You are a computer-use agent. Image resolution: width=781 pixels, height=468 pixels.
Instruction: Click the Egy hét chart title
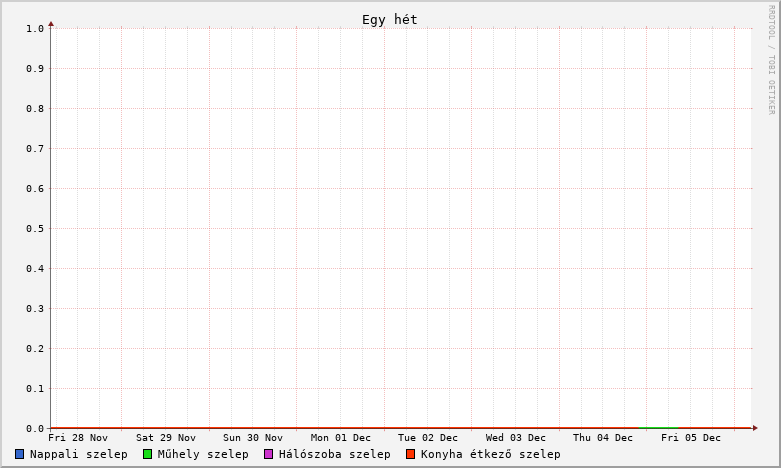tap(390, 20)
